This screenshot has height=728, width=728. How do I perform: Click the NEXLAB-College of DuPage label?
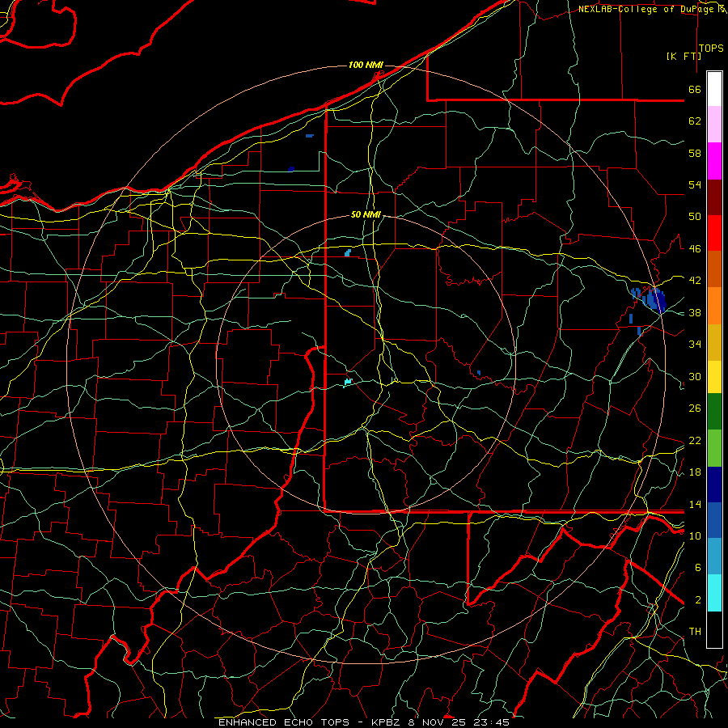pos(645,9)
